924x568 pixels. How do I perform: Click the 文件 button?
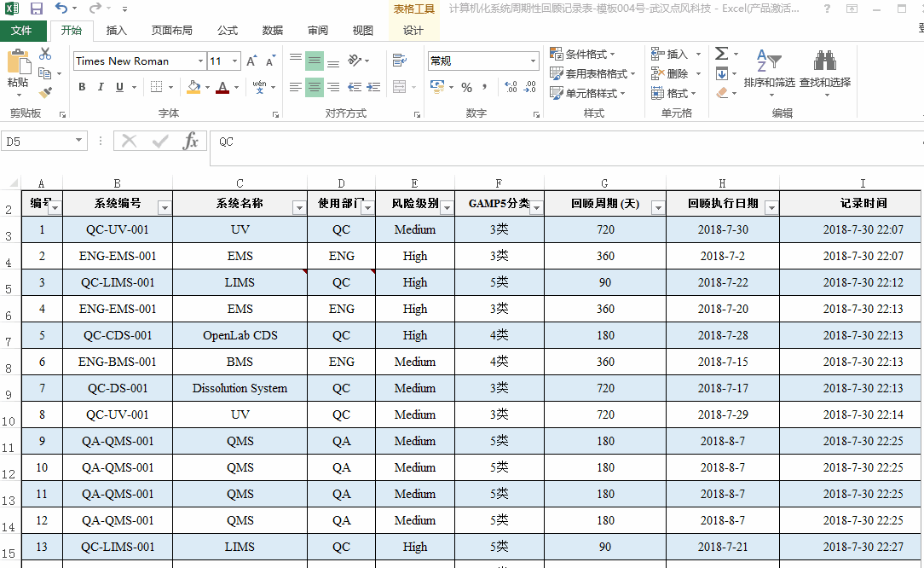pos(23,31)
